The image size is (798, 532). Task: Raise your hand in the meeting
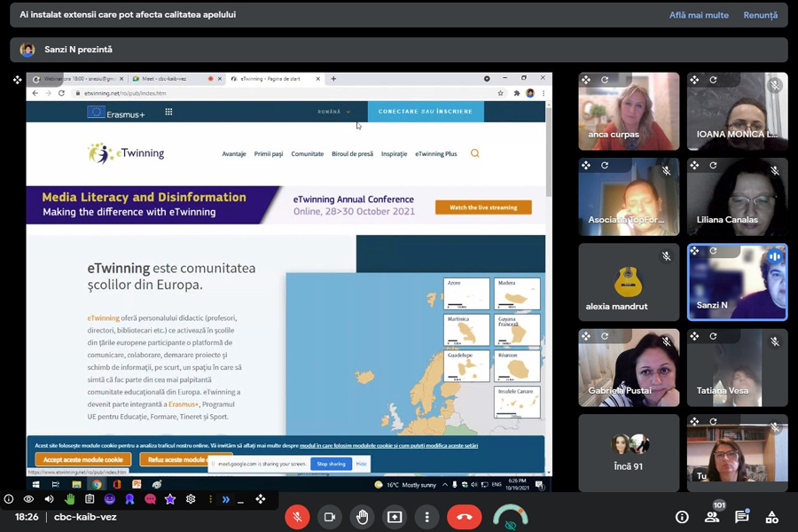362,517
